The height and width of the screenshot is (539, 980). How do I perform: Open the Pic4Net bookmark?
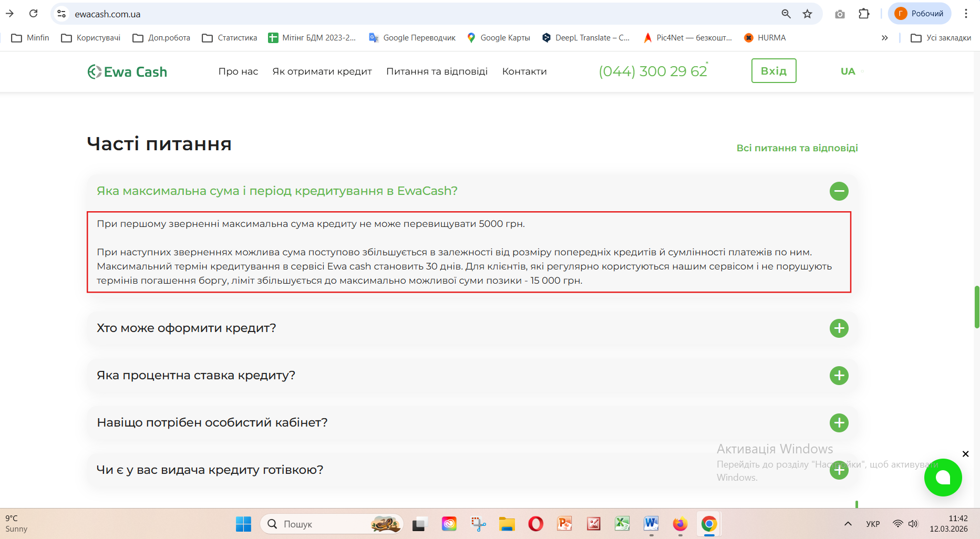tap(688, 38)
